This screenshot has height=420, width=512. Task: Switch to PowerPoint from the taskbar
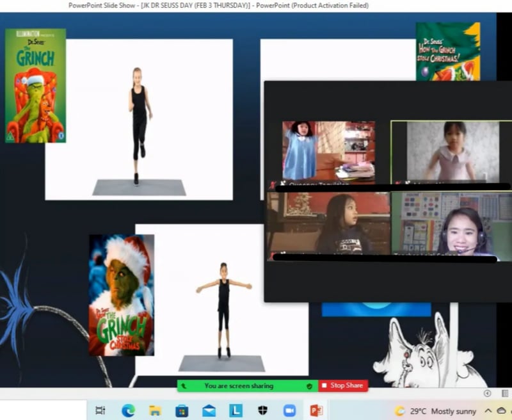click(x=316, y=410)
